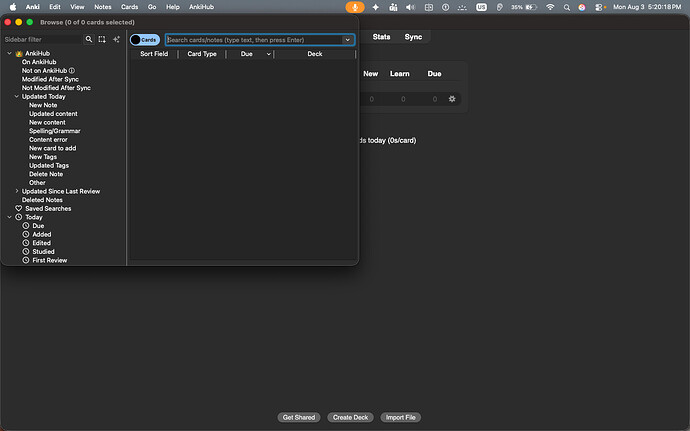Click the Due column sort arrow
The width and height of the screenshot is (690, 431).
coord(268,54)
